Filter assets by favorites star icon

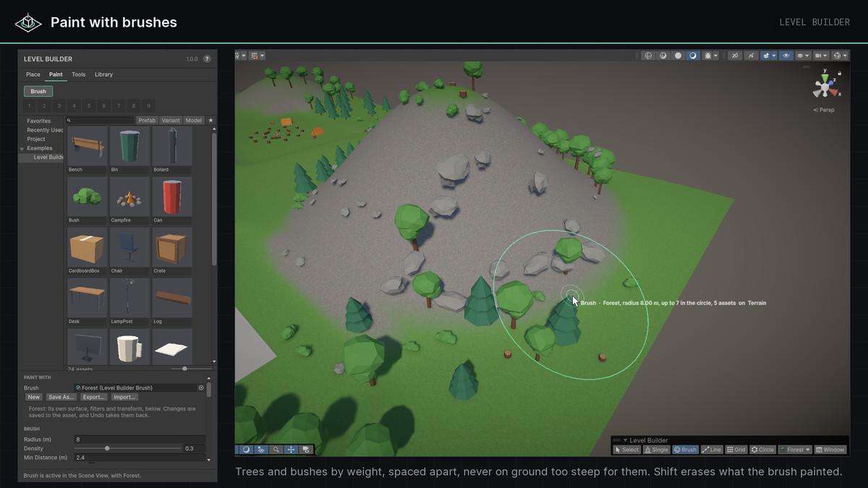click(x=210, y=120)
